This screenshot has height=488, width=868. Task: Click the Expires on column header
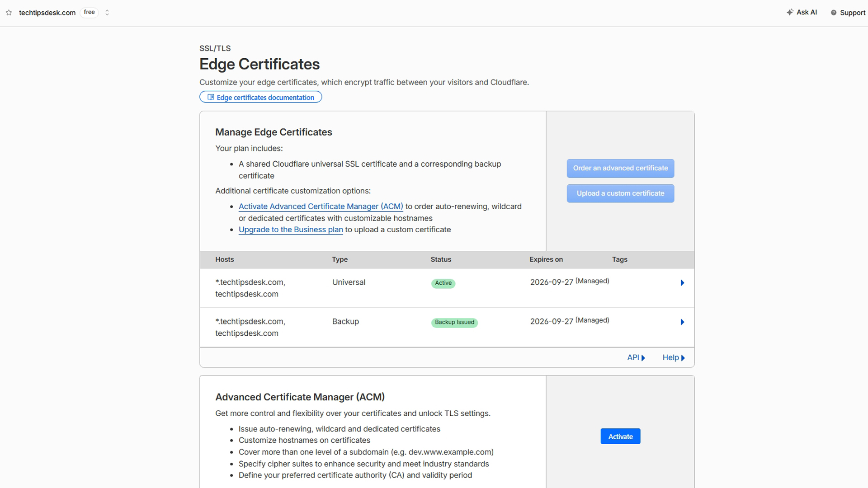546,259
